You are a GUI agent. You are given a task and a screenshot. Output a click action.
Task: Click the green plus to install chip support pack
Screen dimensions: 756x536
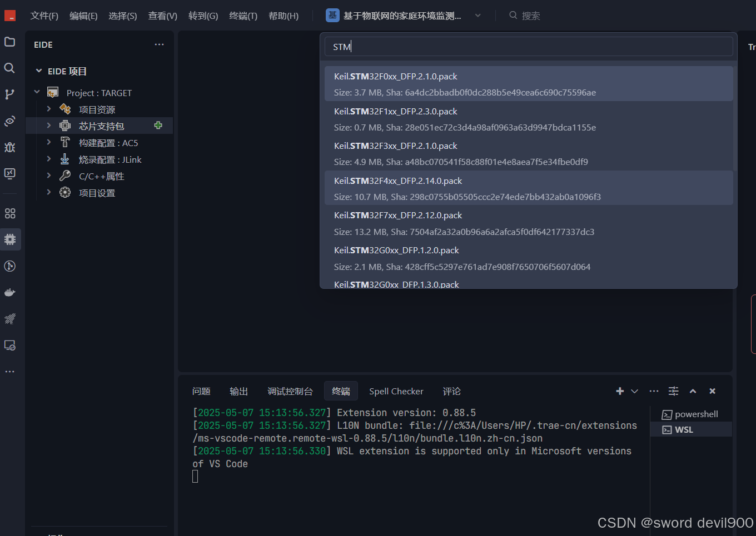tap(158, 126)
